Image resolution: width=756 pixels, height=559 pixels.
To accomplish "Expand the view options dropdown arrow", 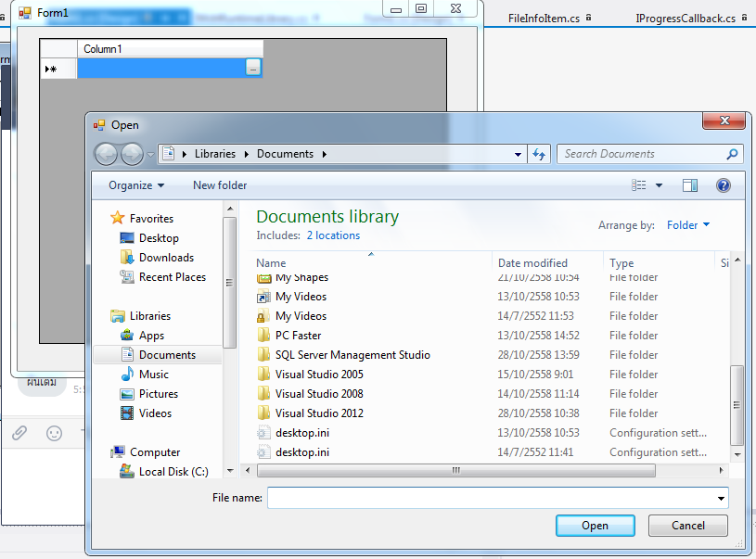I will [660, 185].
